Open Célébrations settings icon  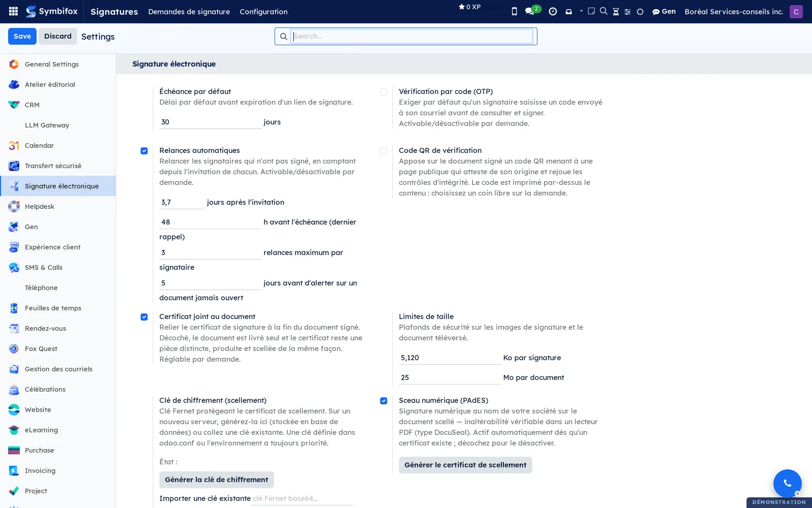(x=14, y=389)
